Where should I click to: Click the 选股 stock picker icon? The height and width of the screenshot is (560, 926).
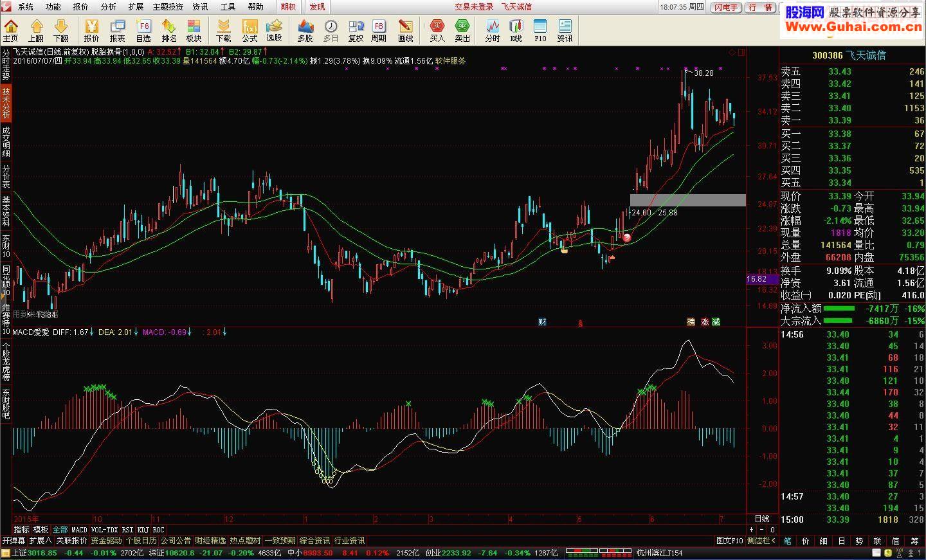275,30
